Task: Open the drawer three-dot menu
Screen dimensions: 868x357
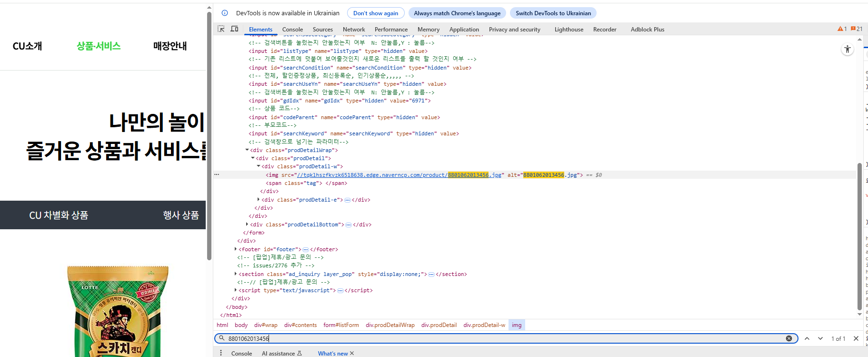Action: pos(221,353)
